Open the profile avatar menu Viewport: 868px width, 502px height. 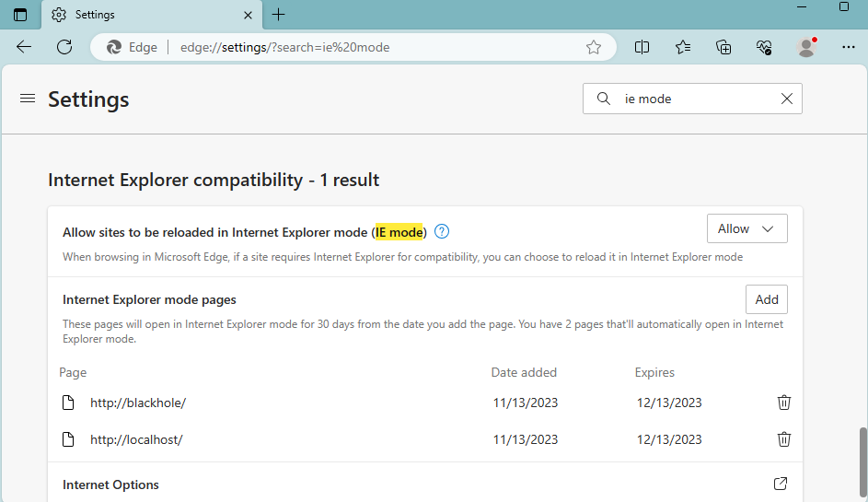(806, 47)
